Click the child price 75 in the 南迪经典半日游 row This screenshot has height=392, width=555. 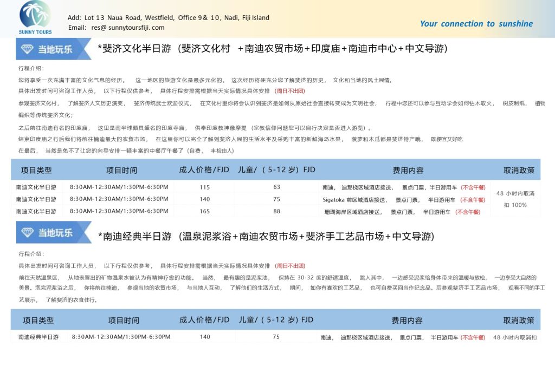[x=276, y=337]
